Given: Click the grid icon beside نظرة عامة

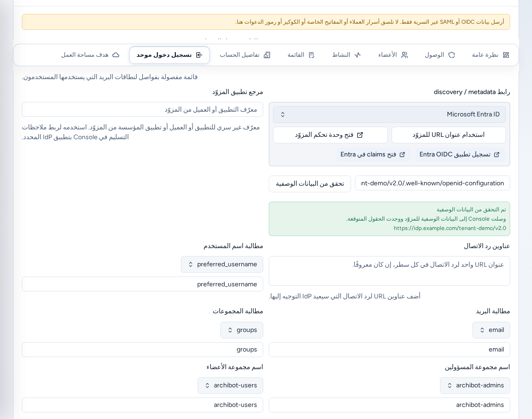Looking at the screenshot, I should pos(506,55).
